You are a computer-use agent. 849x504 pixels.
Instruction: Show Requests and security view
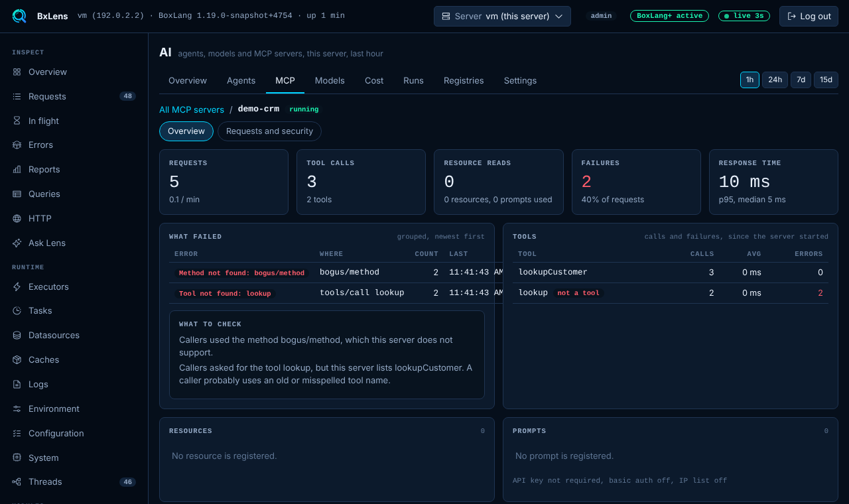[269, 131]
